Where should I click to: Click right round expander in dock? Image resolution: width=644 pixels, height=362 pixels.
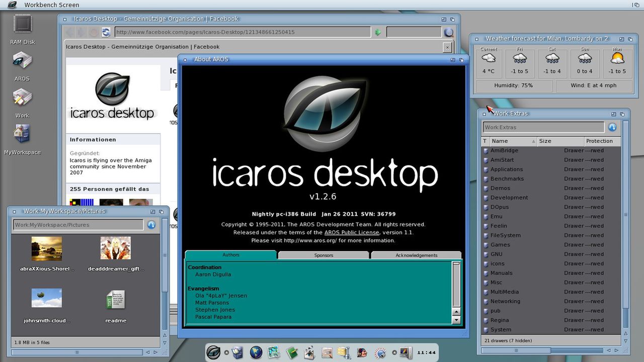pyautogui.click(x=394, y=352)
